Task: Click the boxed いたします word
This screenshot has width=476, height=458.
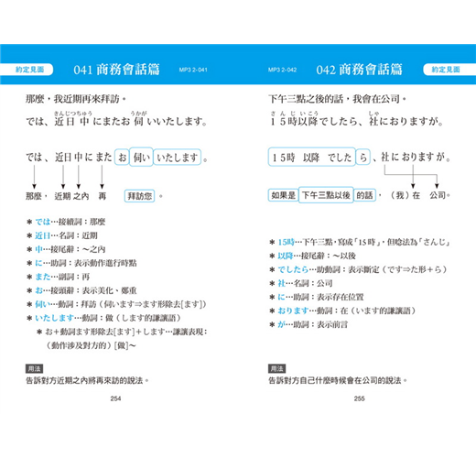Action: pos(177,158)
